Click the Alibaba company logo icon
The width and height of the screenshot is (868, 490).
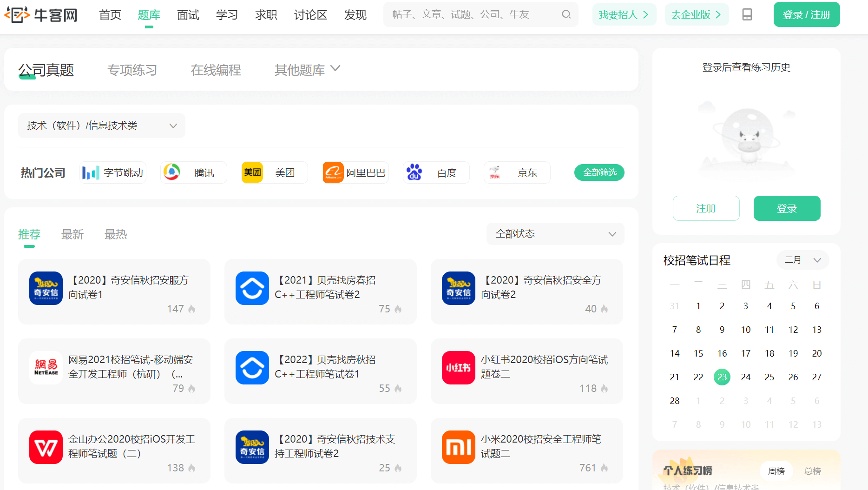coord(333,172)
